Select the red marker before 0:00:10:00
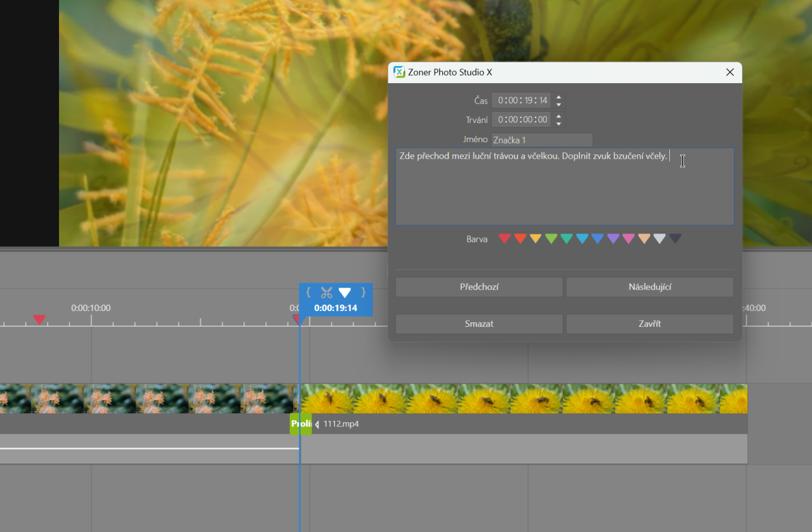The image size is (812, 532). [x=39, y=319]
